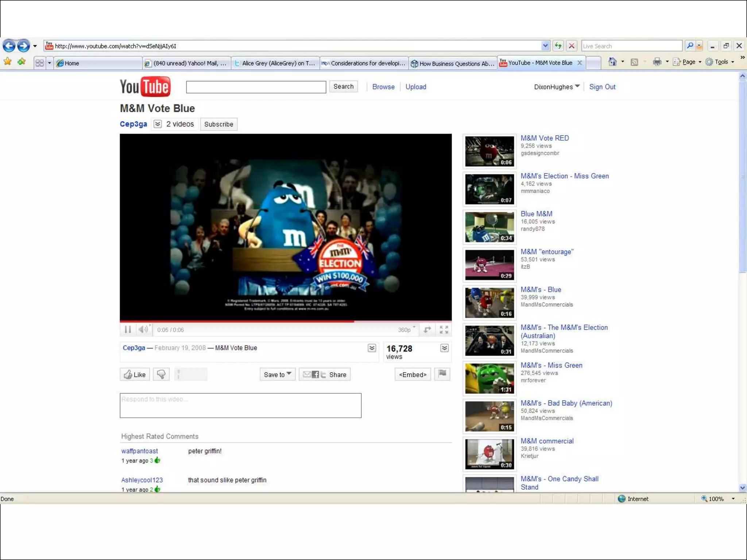Click the browser Home icon

612,62
